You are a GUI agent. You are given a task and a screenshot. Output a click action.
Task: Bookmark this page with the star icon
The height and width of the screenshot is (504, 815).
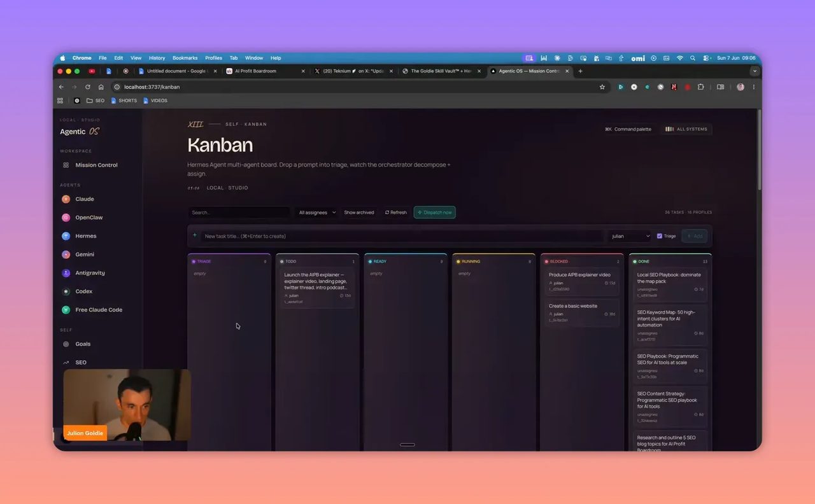pos(602,87)
